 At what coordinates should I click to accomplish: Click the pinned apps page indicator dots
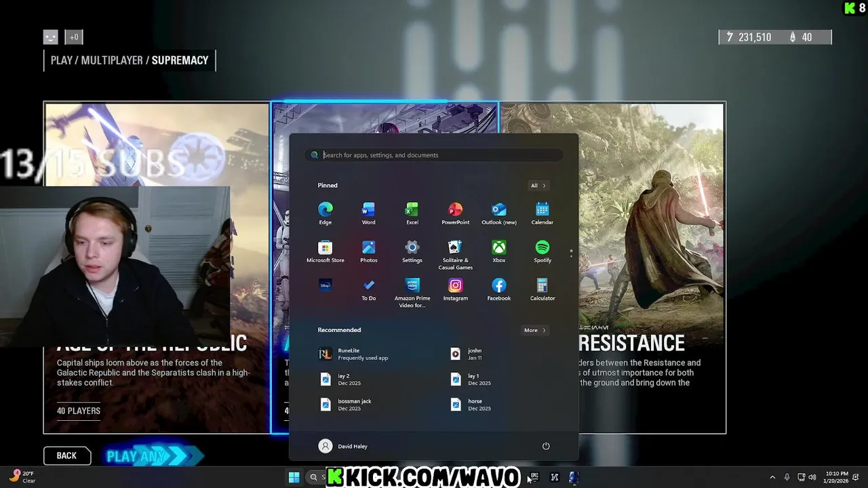pos(571,253)
